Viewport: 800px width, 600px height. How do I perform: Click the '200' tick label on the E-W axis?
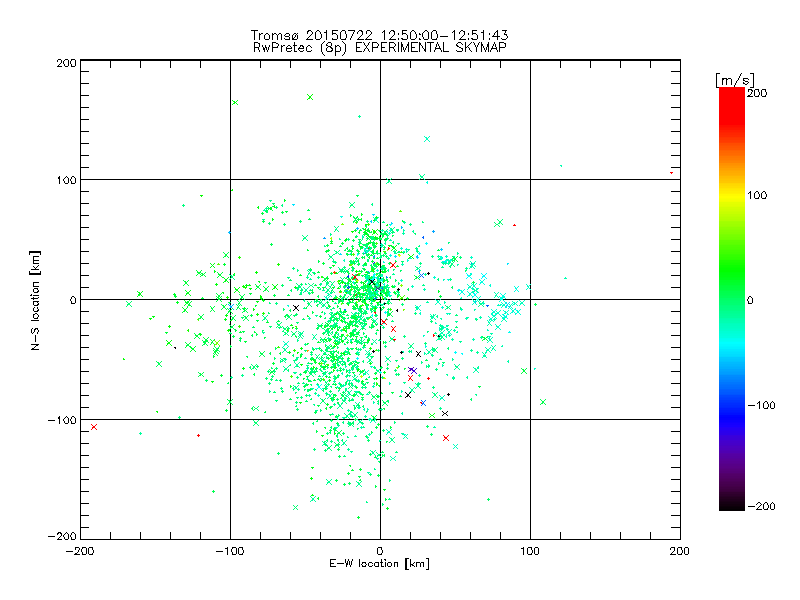click(680, 551)
